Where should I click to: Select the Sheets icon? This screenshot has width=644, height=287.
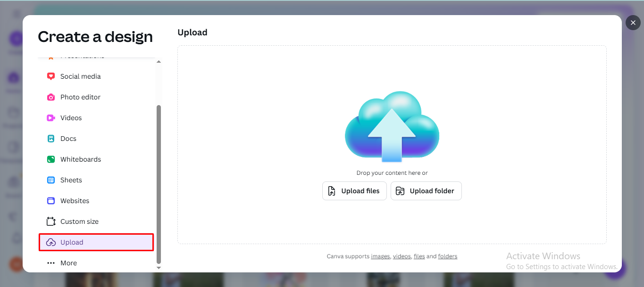[x=51, y=180]
